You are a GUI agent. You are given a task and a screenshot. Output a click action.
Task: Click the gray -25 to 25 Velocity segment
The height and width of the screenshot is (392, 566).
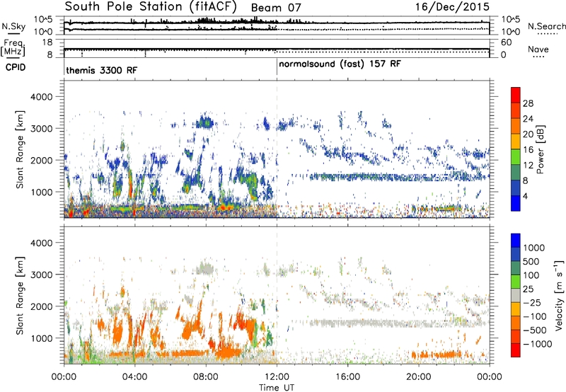(516, 295)
